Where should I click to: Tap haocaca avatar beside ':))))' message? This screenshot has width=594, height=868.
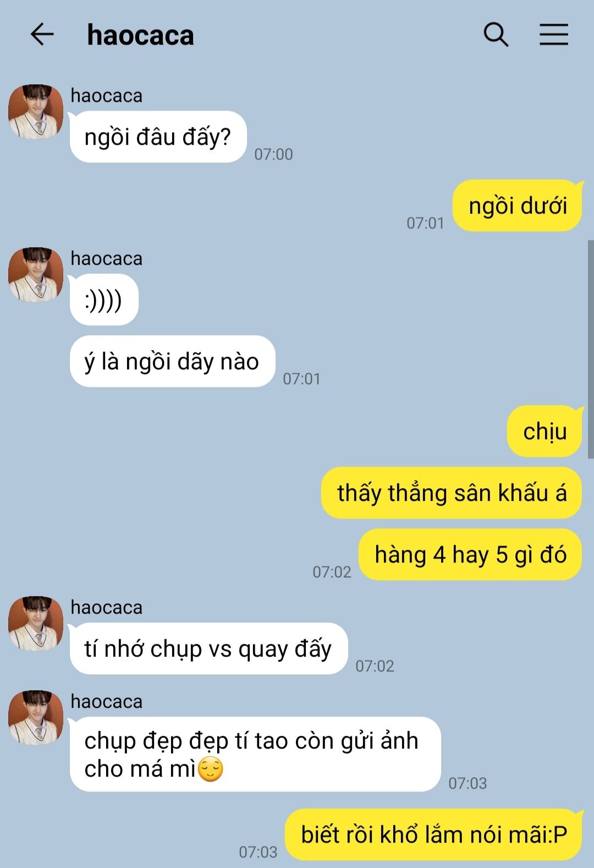click(36, 275)
